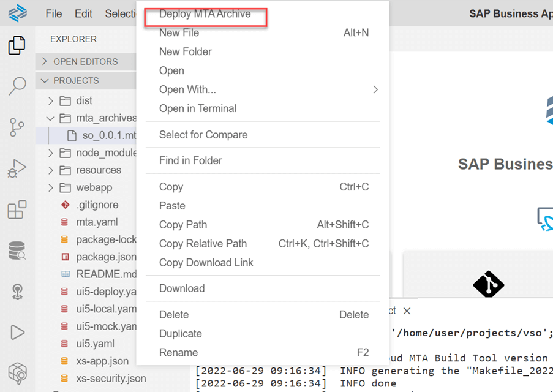This screenshot has width=553, height=392.
Task: Expand the node_modules folder
Action: tap(51, 153)
